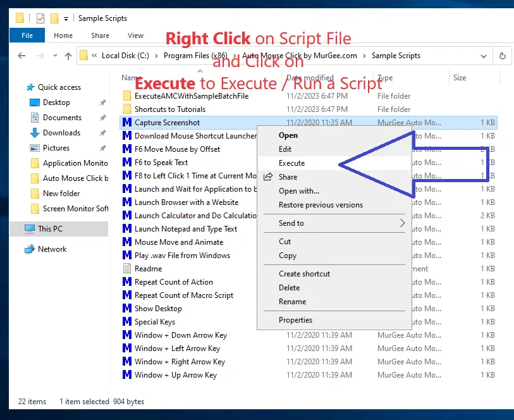514x420 pixels.
Task: Click the Quick access star icon
Action: (x=30, y=87)
